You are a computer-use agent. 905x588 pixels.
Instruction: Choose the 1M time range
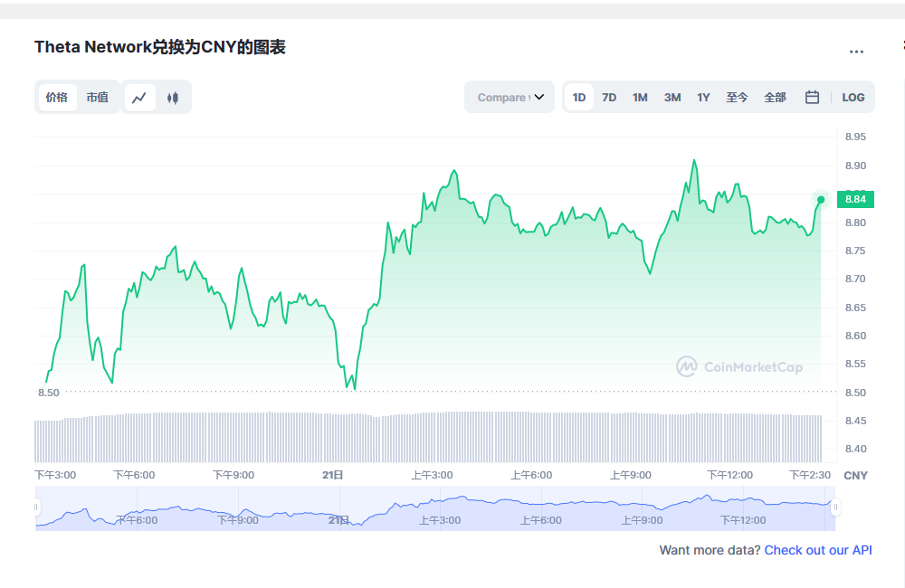(640, 98)
